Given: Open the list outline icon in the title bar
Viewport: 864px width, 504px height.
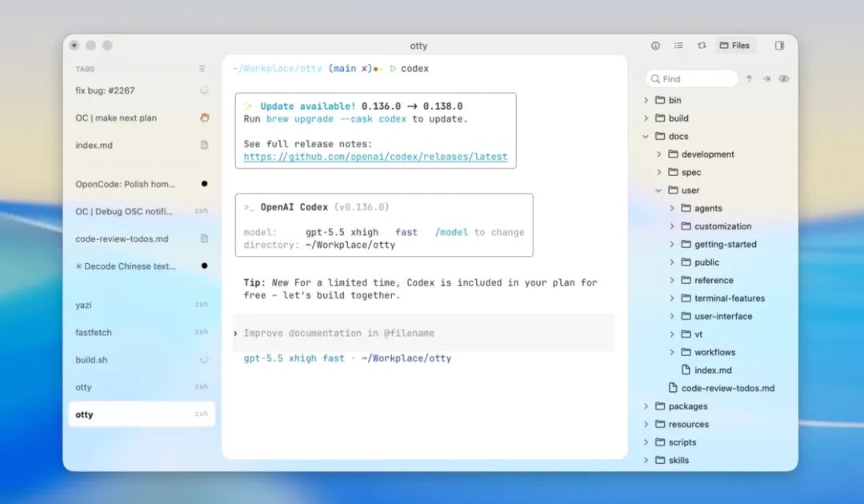Looking at the screenshot, I should pos(678,46).
